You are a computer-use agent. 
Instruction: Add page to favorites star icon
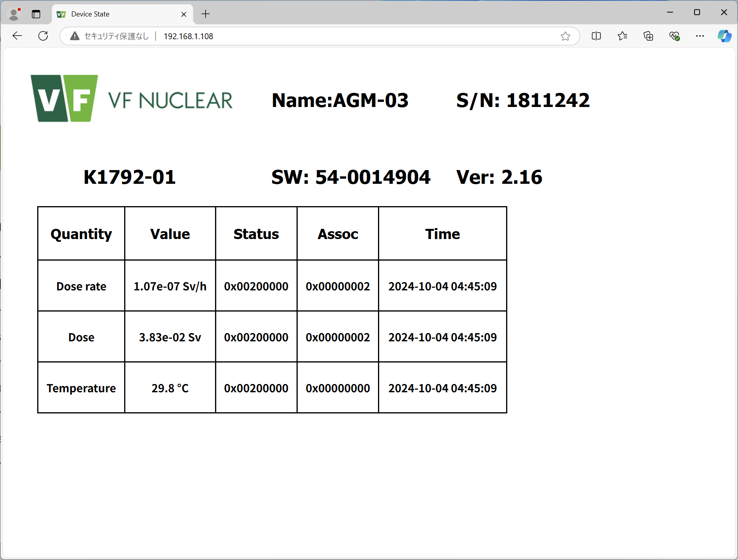pos(565,36)
